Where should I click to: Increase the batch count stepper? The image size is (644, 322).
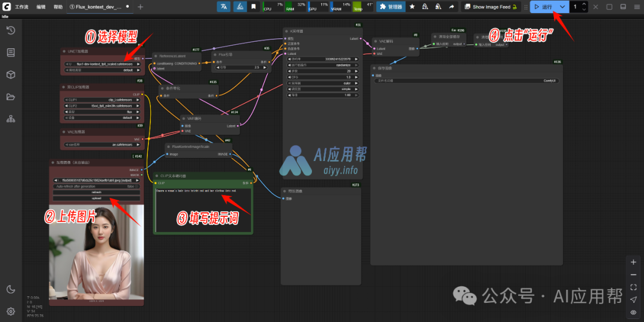[x=584, y=4]
